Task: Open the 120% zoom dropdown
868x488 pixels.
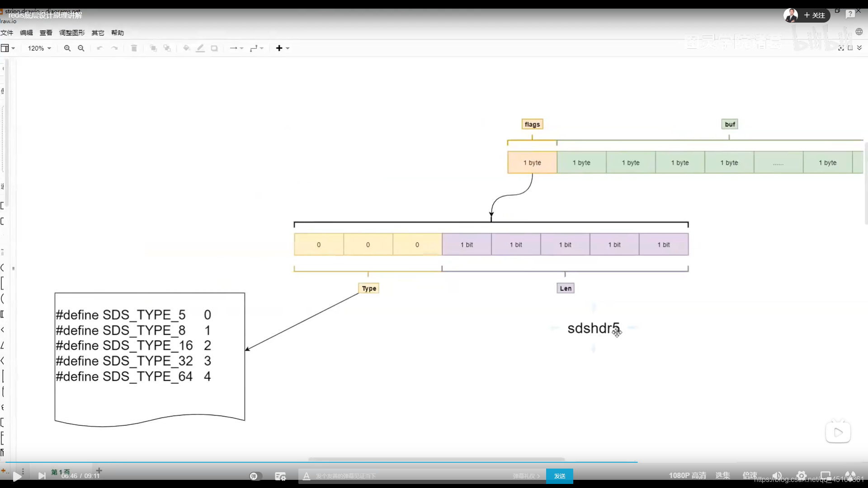Action: click(39, 48)
